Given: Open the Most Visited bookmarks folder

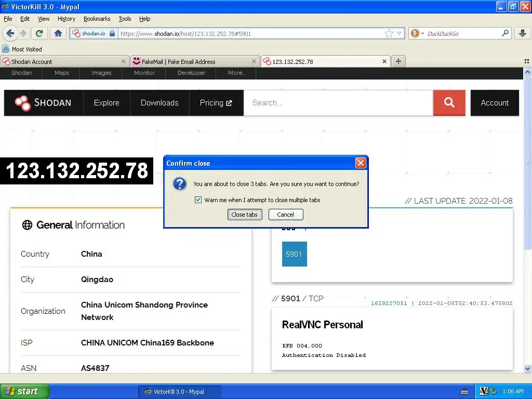Looking at the screenshot, I should pos(22,49).
